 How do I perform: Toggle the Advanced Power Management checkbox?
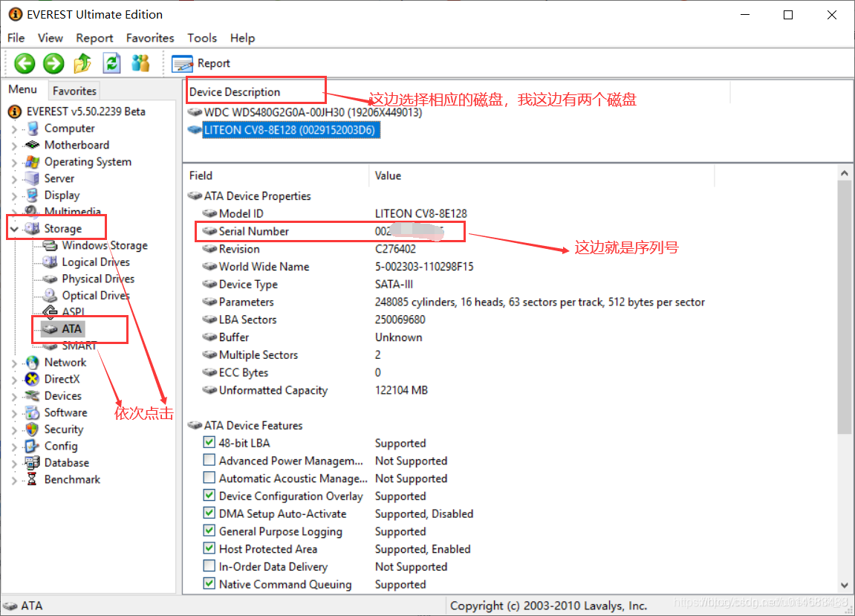tap(209, 460)
